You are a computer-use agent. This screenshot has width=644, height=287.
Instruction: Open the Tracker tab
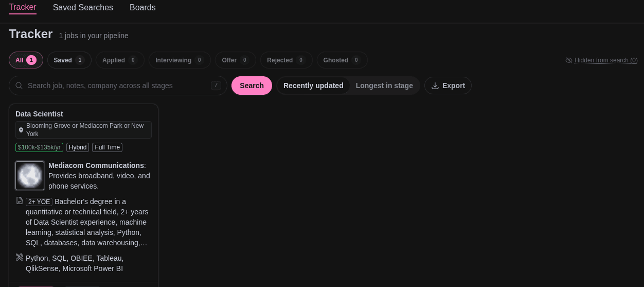(23, 7)
